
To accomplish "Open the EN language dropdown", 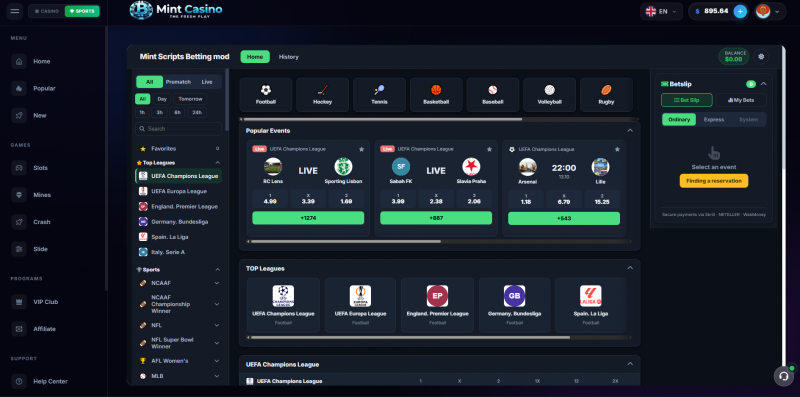I will [661, 11].
